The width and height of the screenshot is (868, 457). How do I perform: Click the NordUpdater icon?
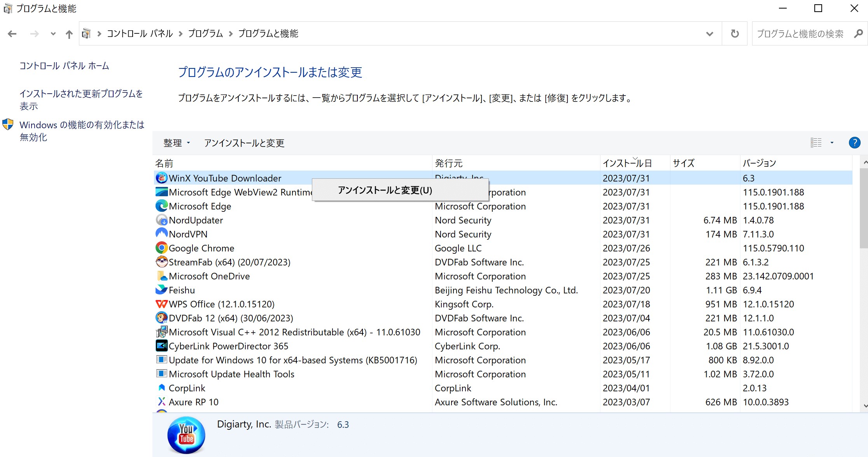point(161,220)
